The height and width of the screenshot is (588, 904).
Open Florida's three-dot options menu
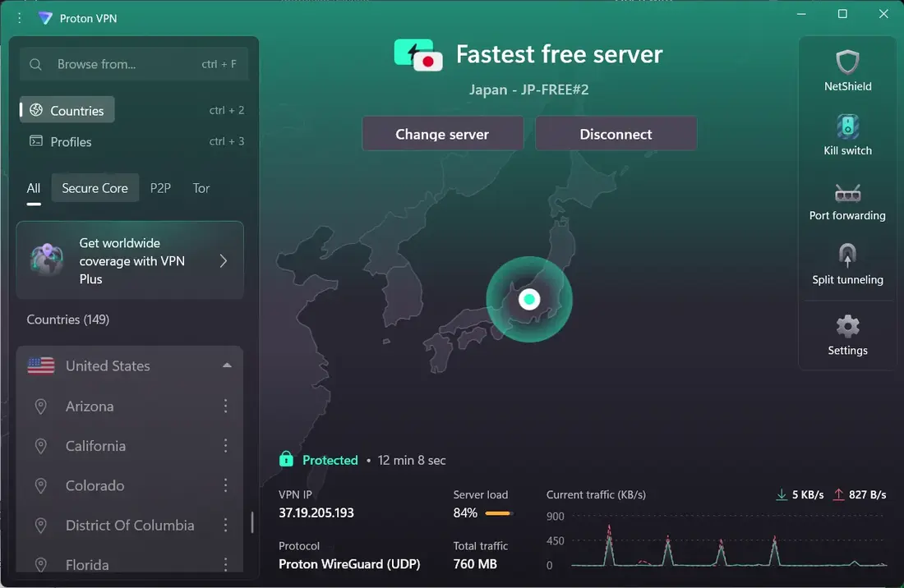[225, 564]
